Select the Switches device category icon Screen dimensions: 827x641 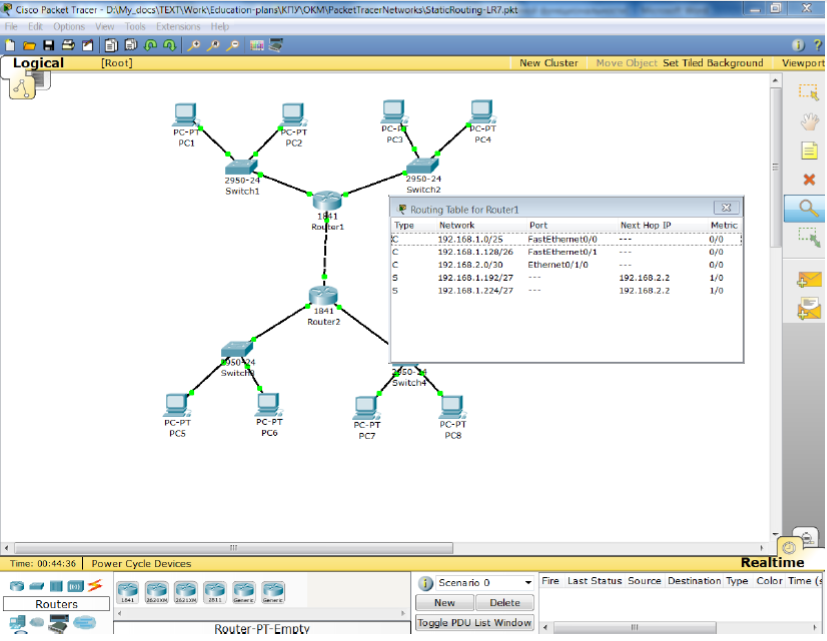pos(36,586)
